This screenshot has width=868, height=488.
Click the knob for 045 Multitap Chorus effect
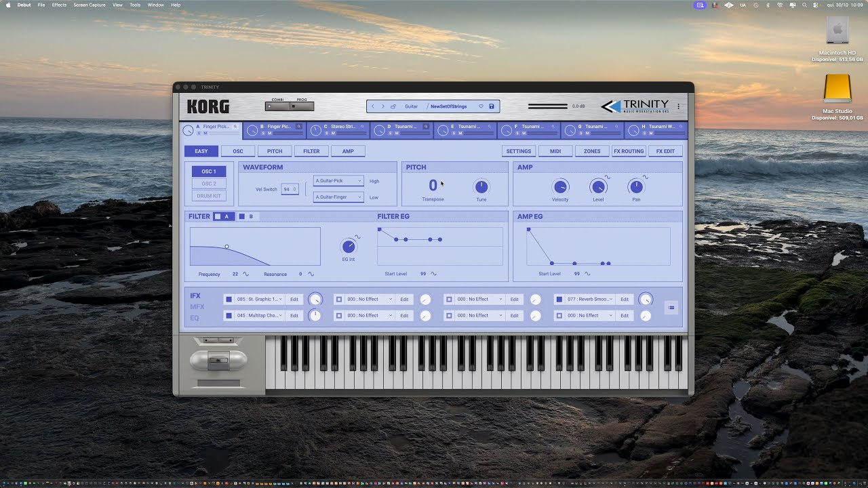pyautogui.click(x=315, y=315)
